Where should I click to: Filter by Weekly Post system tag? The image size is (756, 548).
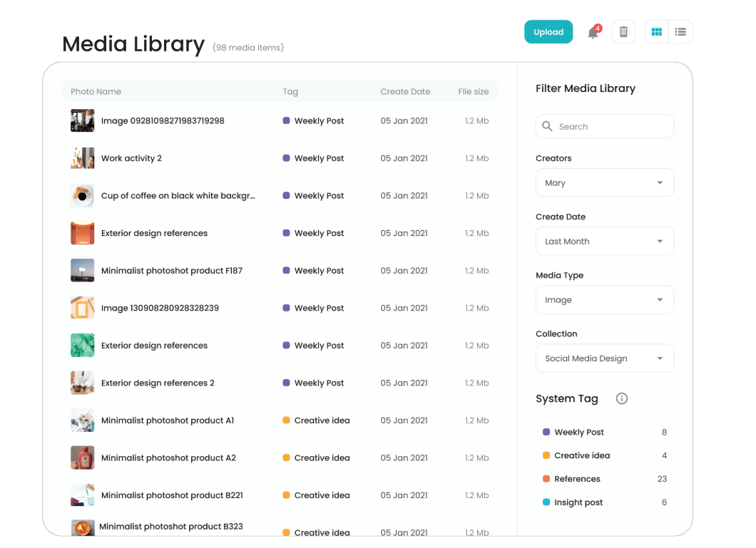tap(605, 432)
